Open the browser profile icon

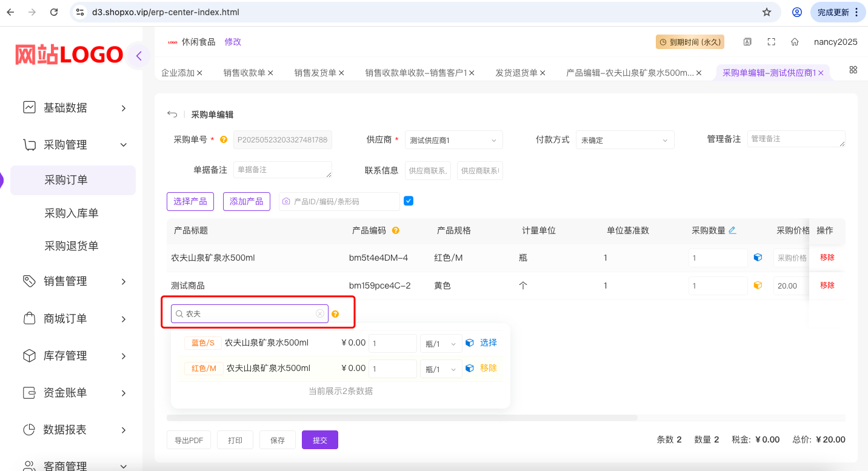pyautogui.click(x=797, y=12)
